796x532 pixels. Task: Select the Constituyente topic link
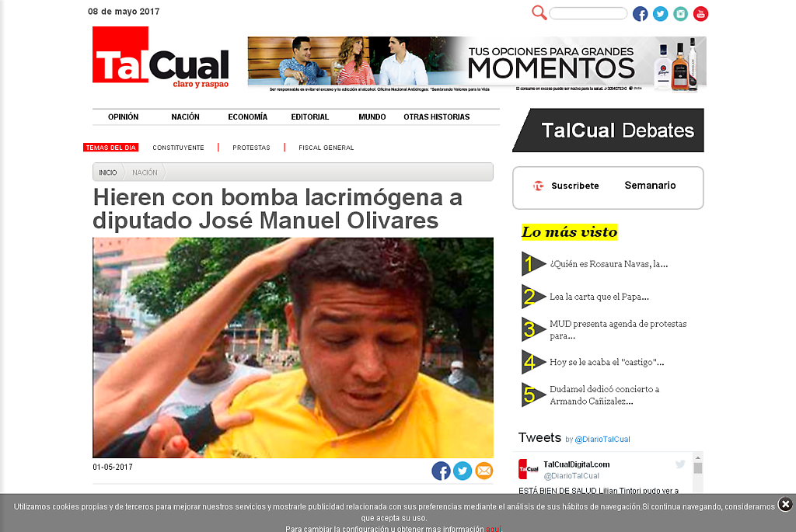pos(178,148)
